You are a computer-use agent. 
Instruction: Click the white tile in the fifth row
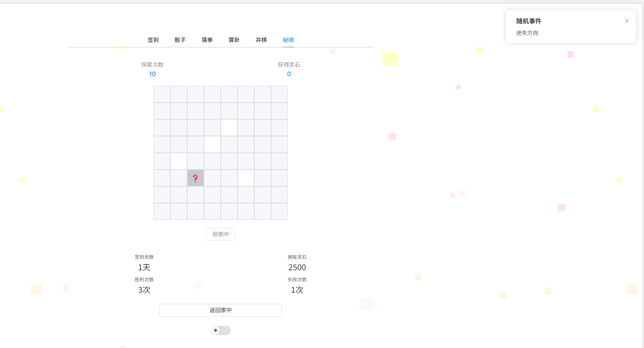(179, 161)
